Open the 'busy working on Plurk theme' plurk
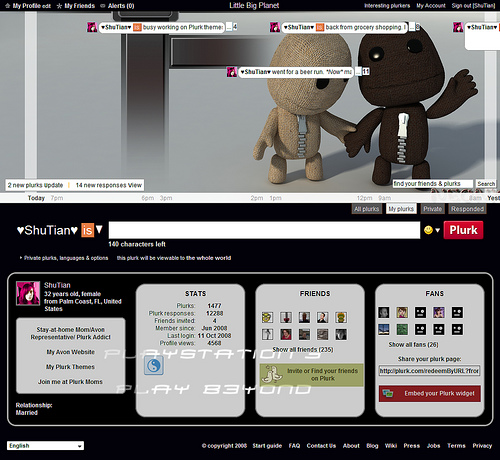500x460 pixels. pos(162,27)
